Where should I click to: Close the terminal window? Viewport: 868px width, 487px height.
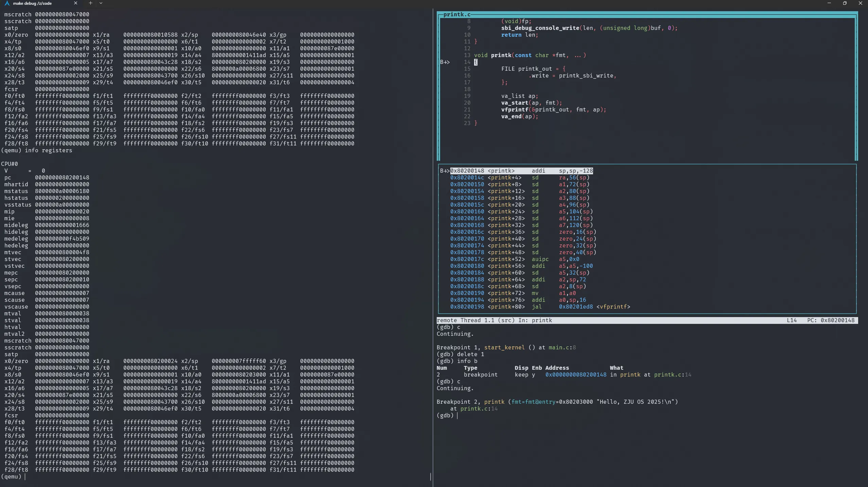860,3
